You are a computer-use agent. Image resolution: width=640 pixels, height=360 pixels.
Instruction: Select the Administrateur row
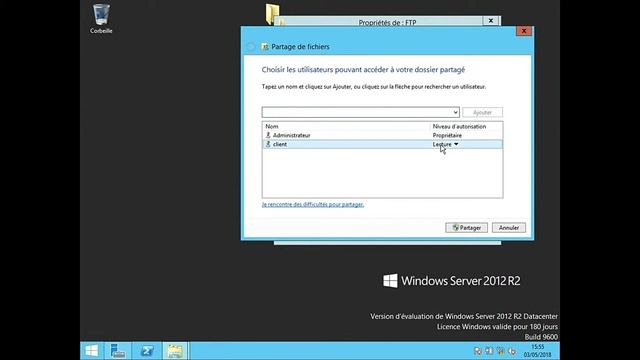click(382, 135)
